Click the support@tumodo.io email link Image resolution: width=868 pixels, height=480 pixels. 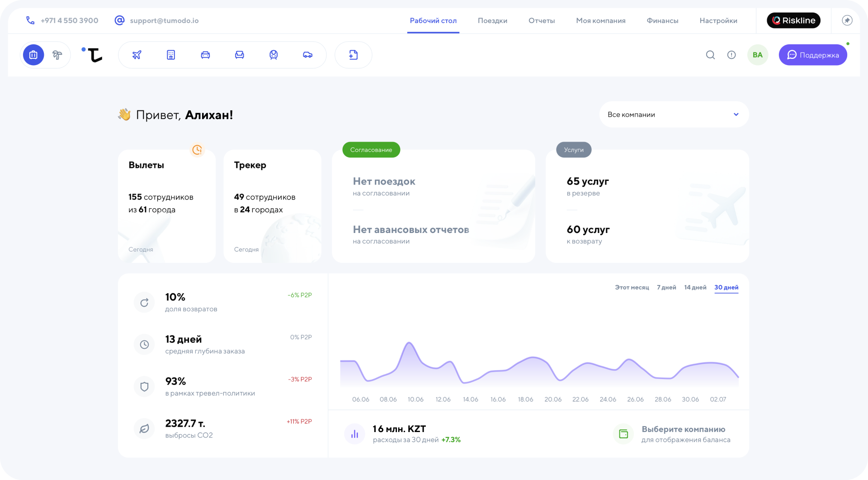point(164,20)
